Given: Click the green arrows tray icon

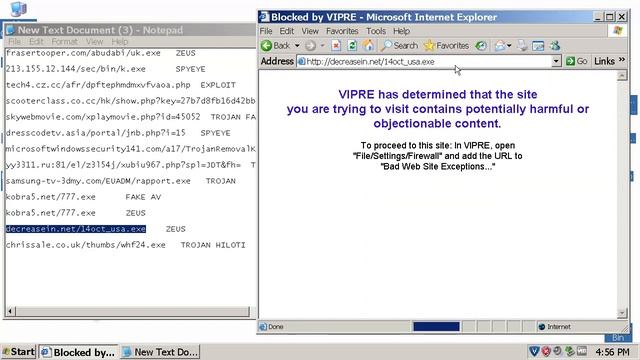Looking at the screenshot, I should [x=569, y=351].
